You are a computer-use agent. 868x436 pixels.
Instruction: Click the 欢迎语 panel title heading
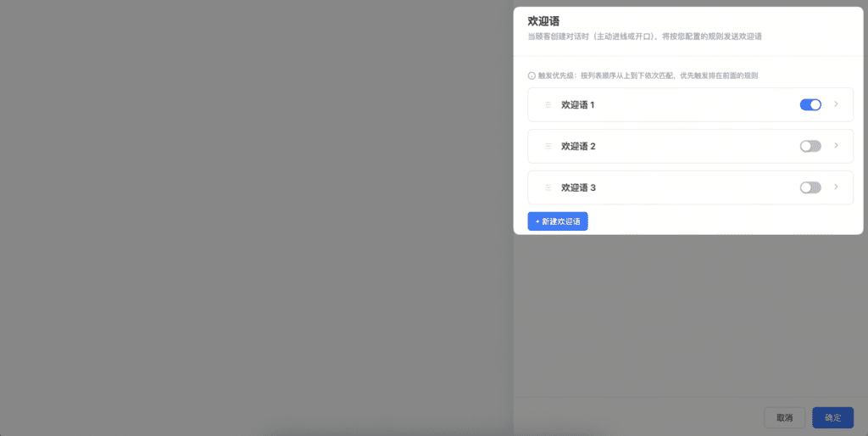coord(543,21)
